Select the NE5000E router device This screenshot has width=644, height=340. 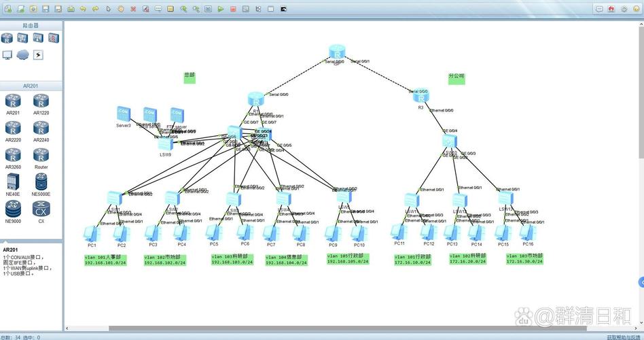41,182
